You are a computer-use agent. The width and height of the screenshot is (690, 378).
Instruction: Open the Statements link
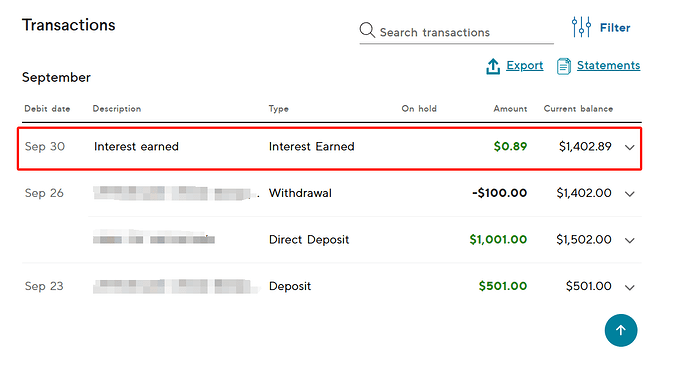point(608,65)
